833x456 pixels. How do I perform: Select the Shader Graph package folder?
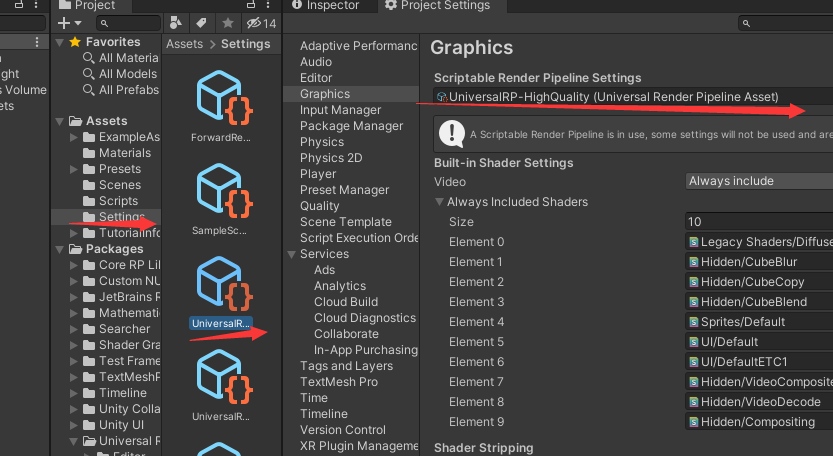tap(121, 345)
